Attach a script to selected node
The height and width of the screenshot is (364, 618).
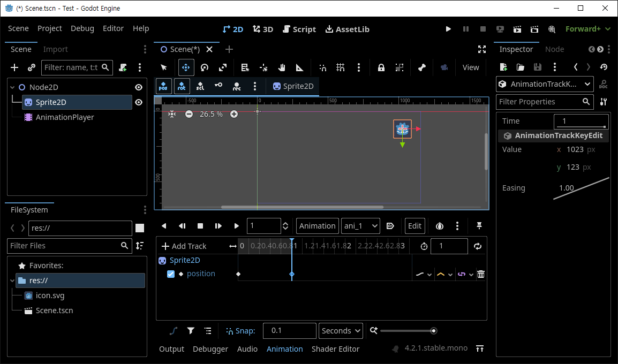pyautogui.click(x=123, y=67)
